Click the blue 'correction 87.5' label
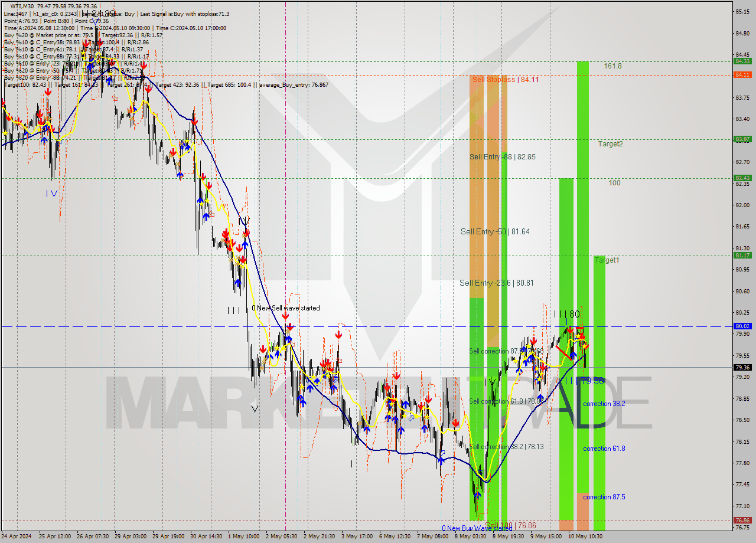The image size is (756, 543). [604, 497]
